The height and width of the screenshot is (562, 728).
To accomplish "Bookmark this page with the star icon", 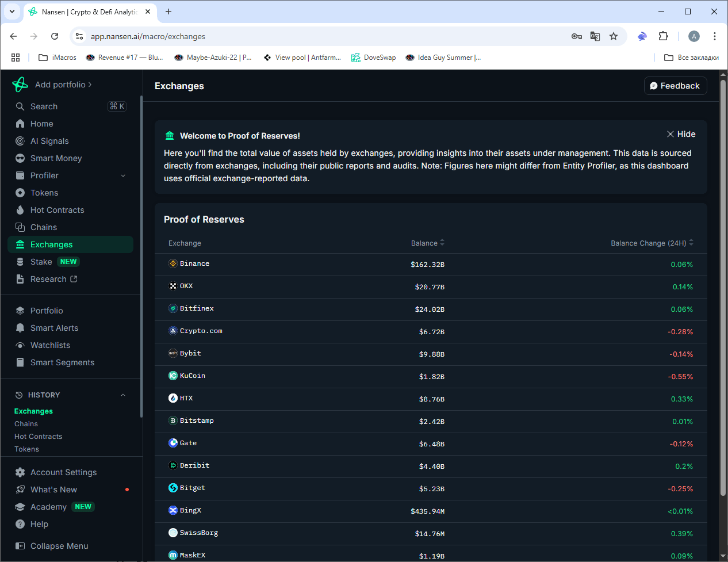I will (614, 36).
